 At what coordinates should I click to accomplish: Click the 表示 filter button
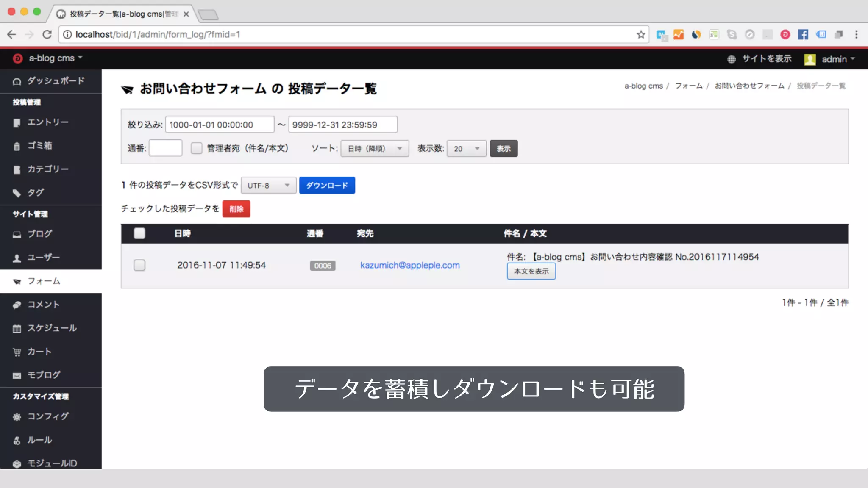point(504,149)
